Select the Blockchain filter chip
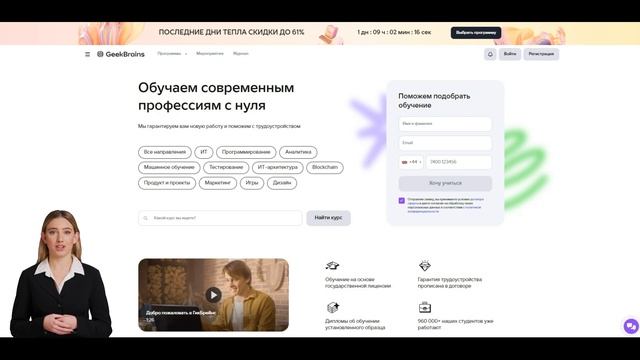The height and width of the screenshot is (360, 640). [325, 167]
